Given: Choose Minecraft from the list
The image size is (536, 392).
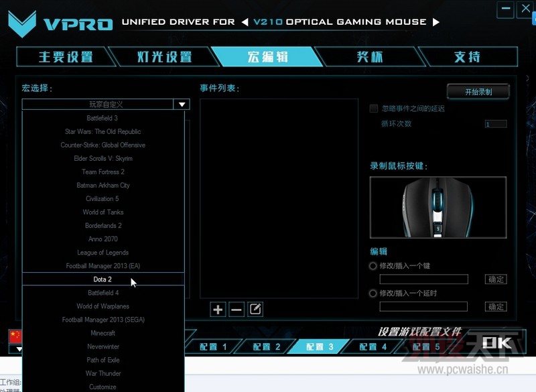Looking at the screenshot, I should pyautogui.click(x=103, y=333).
